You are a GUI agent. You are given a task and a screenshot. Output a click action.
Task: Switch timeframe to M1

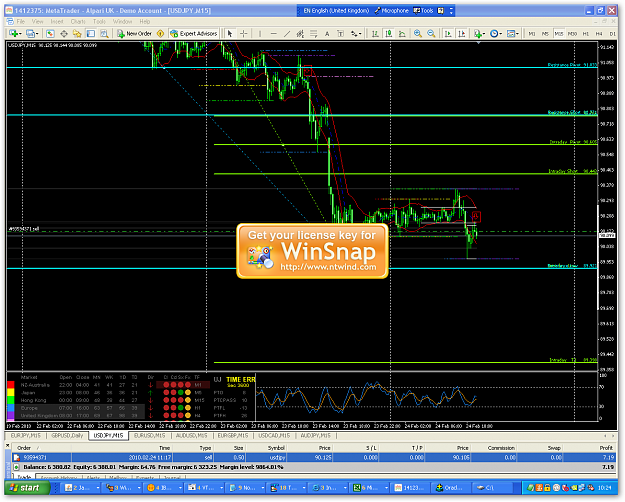pos(532,34)
